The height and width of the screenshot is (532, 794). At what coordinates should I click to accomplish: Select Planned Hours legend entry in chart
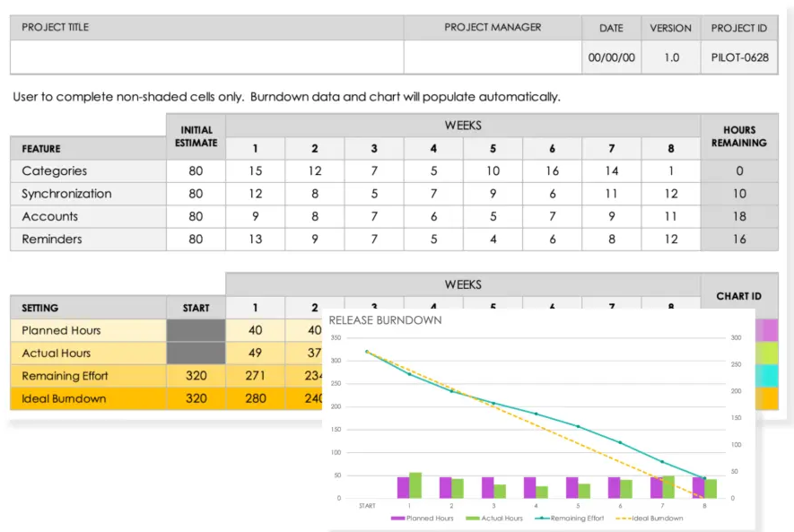[x=423, y=519]
